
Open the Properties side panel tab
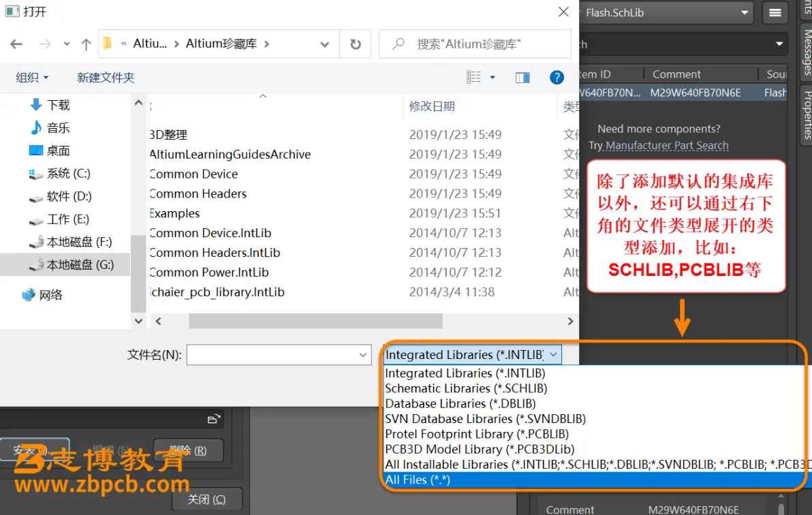(x=807, y=114)
